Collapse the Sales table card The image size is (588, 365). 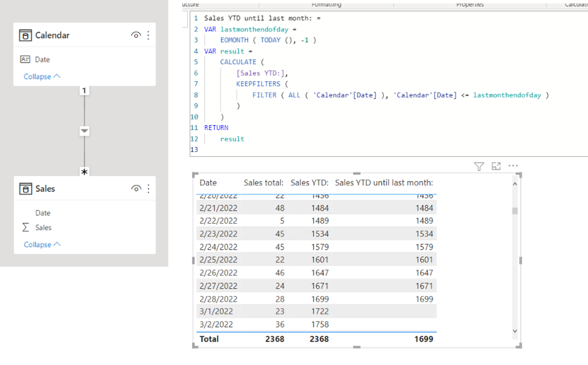click(42, 244)
